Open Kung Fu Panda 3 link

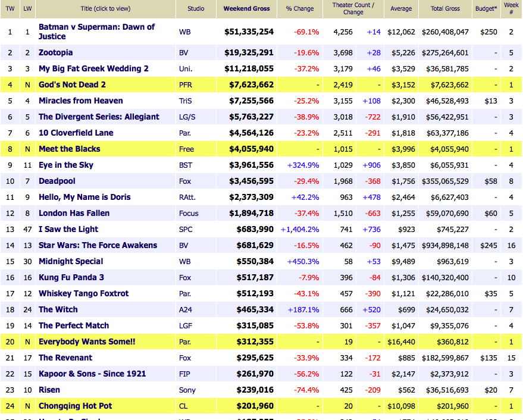click(71, 278)
